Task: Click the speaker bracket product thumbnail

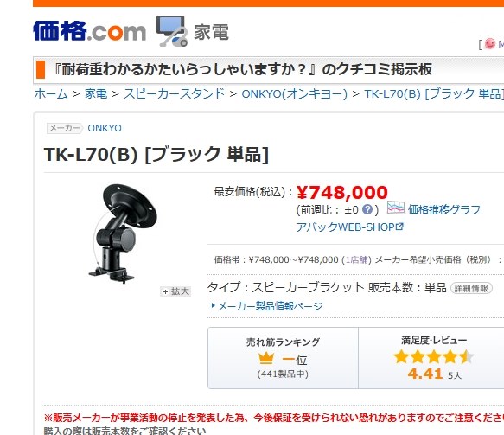Action: pos(123,233)
